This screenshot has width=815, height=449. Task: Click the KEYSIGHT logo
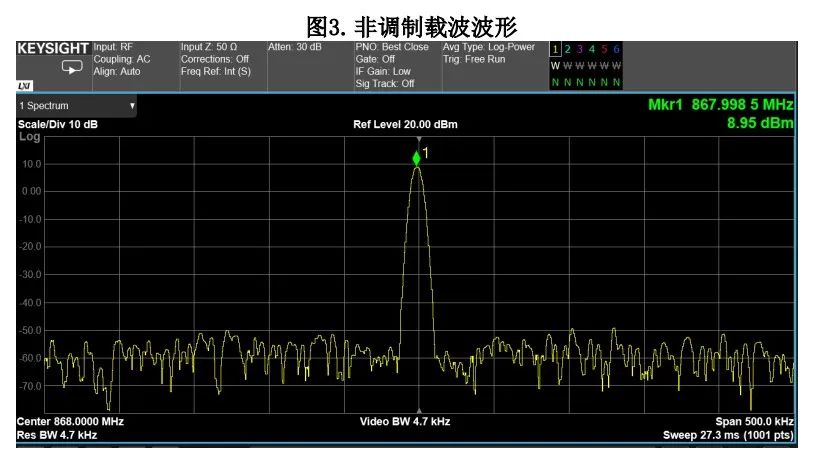pos(52,48)
